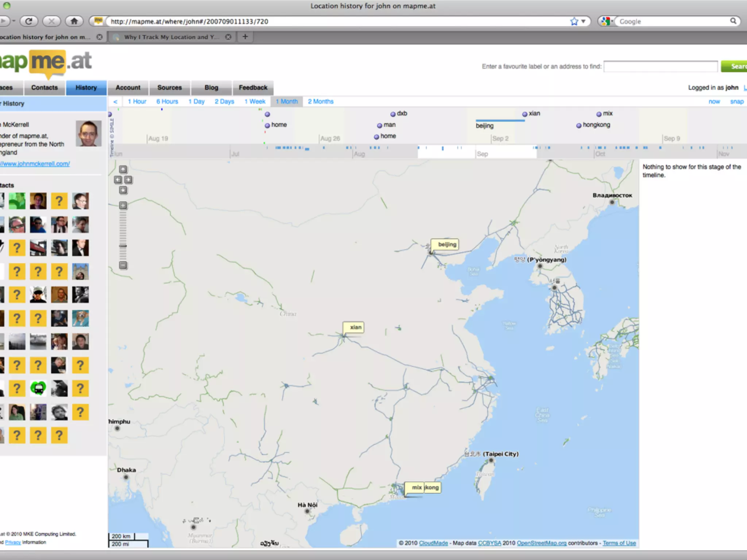Pan map down with the arrow control

point(123,190)
